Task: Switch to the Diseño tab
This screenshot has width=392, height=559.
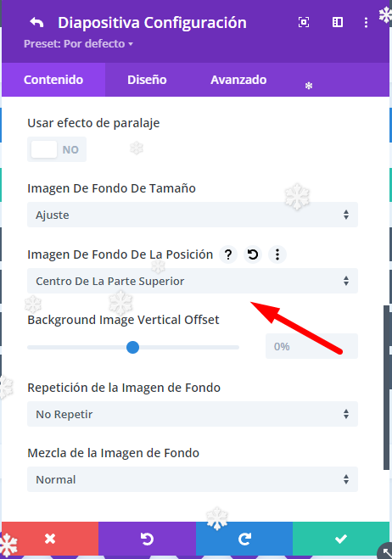Action: (x=147, y=80)
